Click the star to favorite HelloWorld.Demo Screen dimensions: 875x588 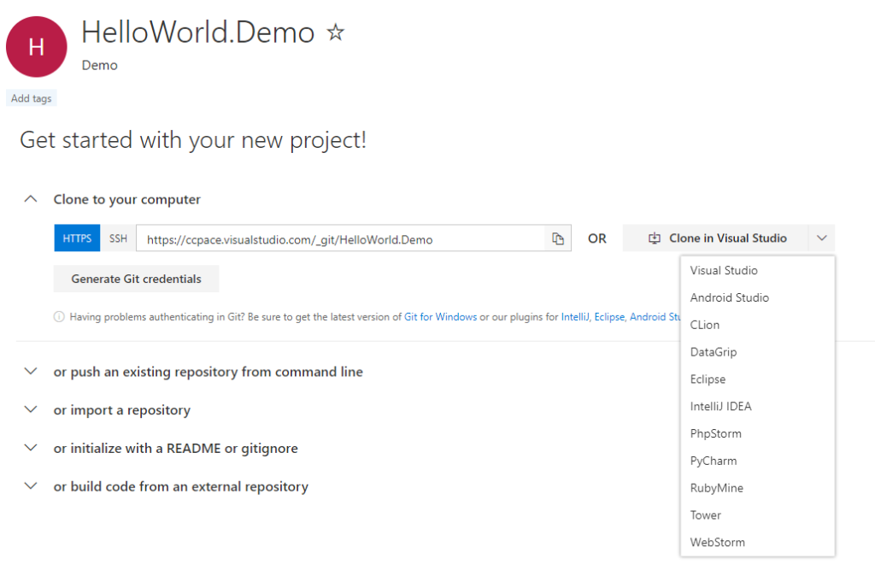[335, 32]
